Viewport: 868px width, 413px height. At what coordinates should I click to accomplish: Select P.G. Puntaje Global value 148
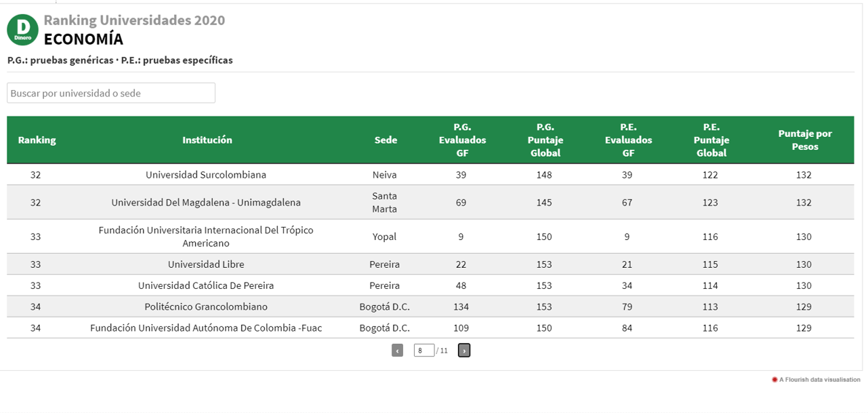pos(544,175)
